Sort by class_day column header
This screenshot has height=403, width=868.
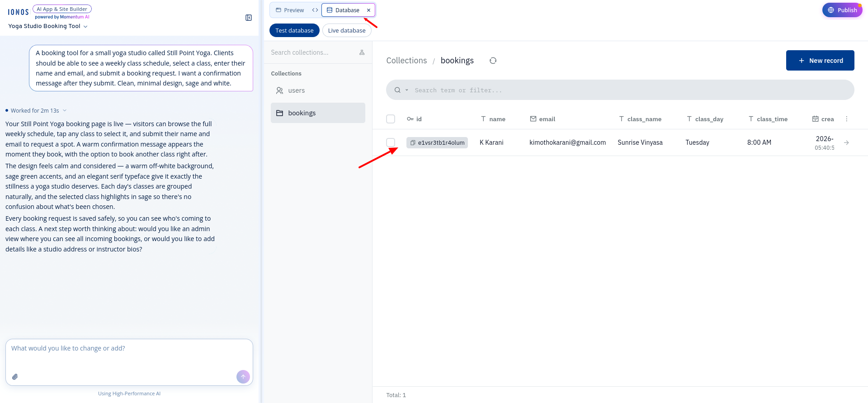705,119
